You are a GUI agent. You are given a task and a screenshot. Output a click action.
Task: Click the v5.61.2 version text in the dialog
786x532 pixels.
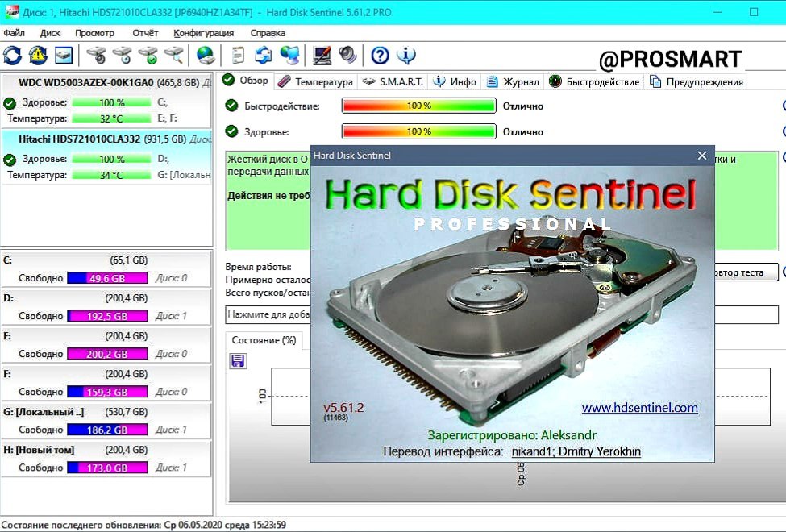[x=343, y=408]
